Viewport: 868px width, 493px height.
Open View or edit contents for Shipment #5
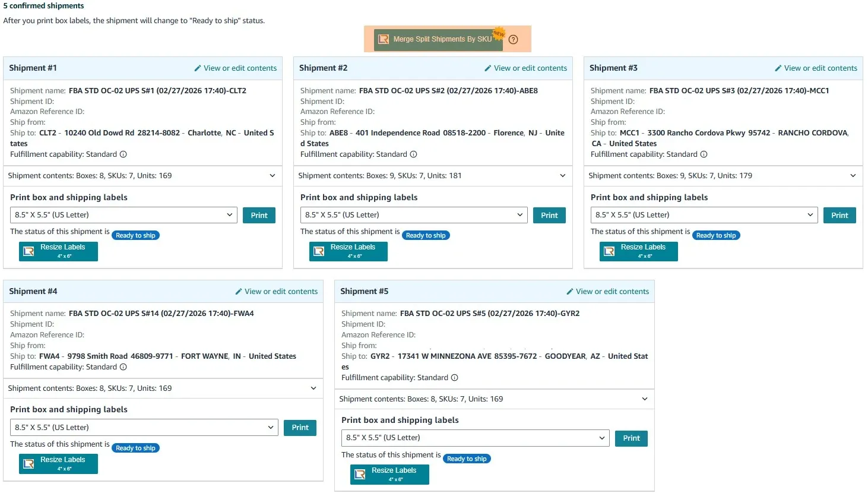pyautogui.click(x=612, y=292)
